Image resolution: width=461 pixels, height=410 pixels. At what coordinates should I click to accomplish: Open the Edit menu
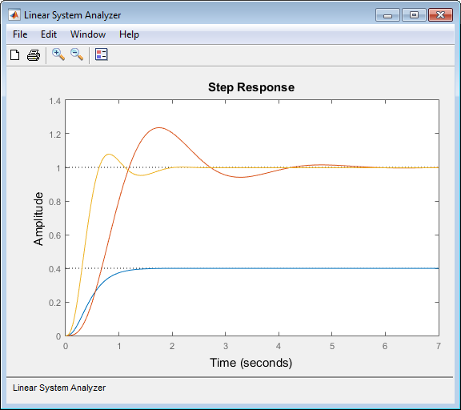49,34
